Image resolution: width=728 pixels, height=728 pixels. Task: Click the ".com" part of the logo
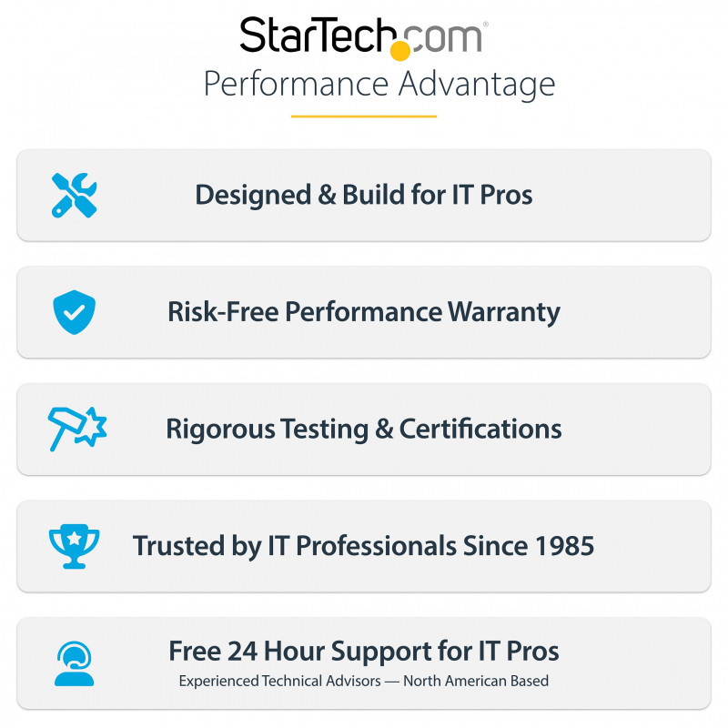coord(444,38)
